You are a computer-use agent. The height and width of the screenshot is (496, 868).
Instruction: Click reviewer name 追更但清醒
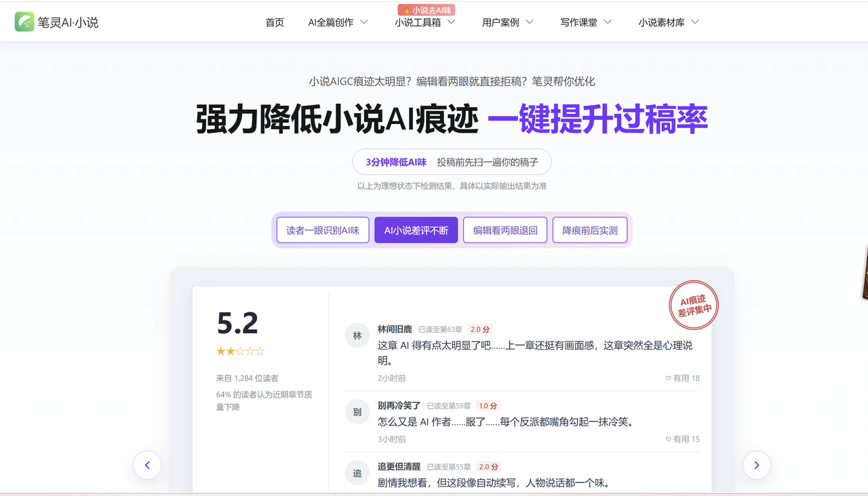pyautogui.click(x=399, y=467)
